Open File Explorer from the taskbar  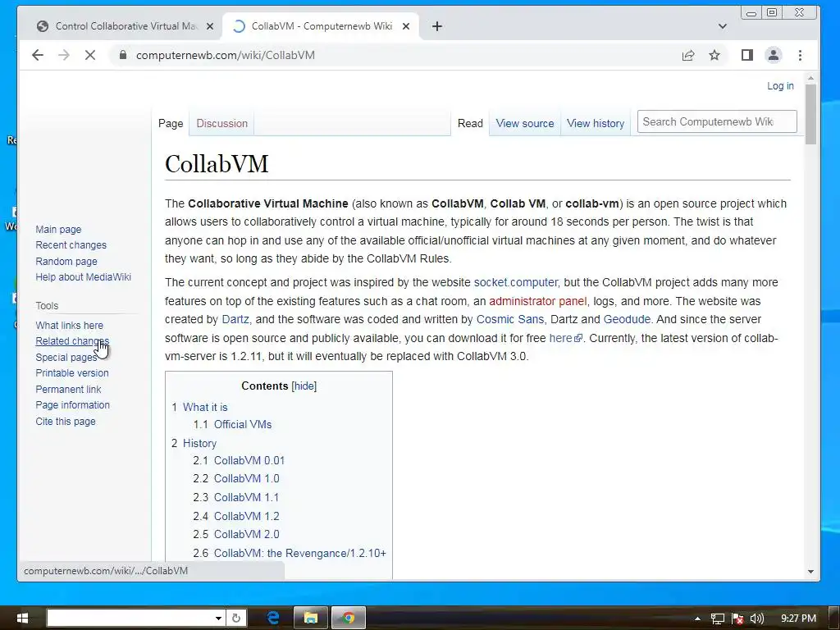coord(310,618)
